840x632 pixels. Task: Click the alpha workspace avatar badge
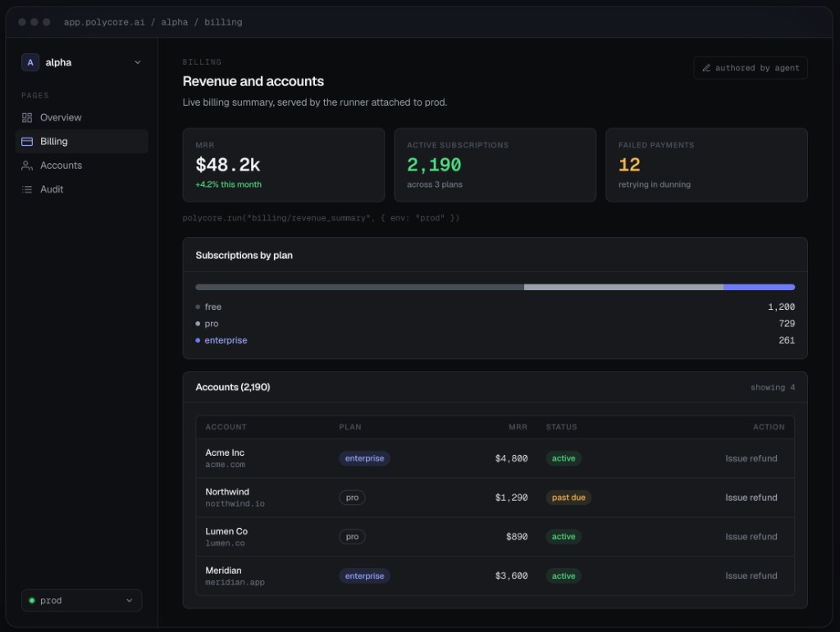30,62
